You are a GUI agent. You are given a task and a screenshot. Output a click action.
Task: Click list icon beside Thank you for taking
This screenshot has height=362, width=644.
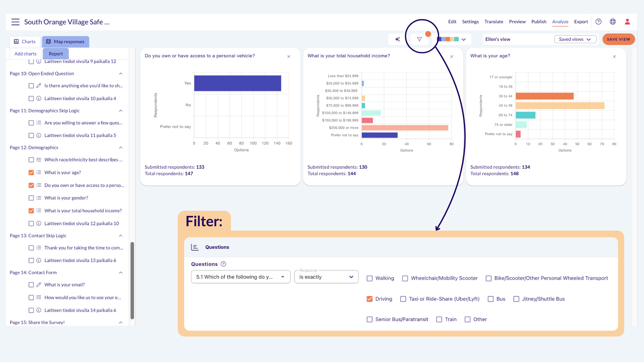(39, 248)
